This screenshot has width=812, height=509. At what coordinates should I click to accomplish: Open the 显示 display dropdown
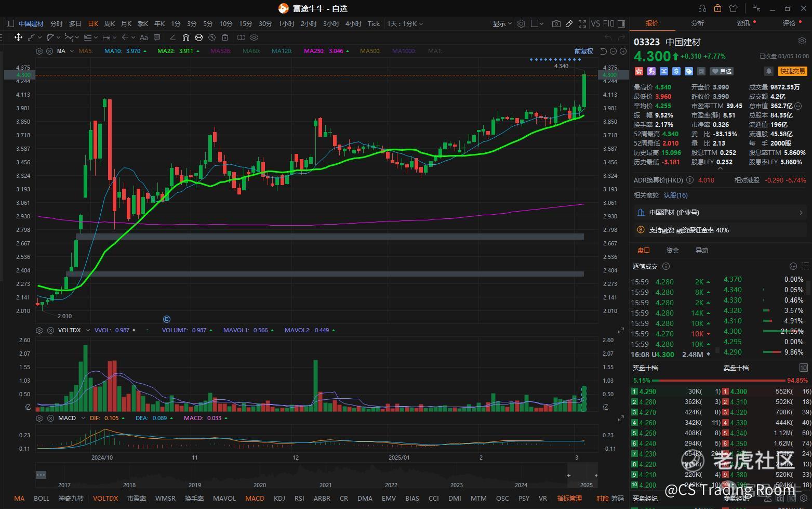[x=502, y=23]
